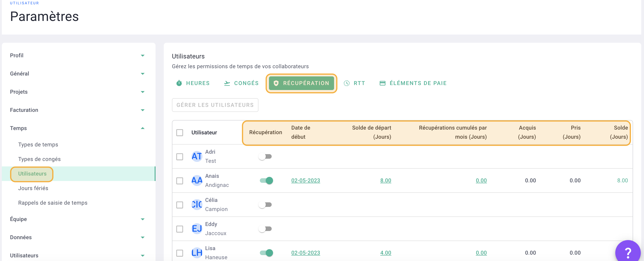Enable récupération toggle for Adri Test
Viewport: 644px width, 261px height.
[x=265, y=156]
